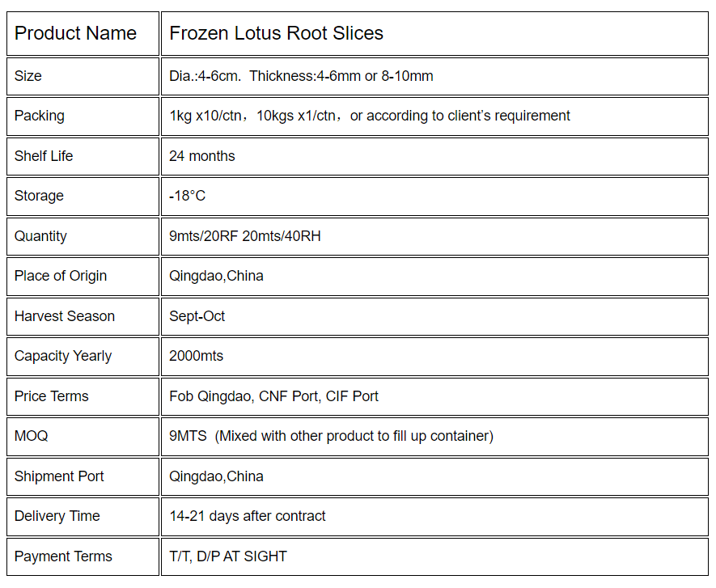Select the Frozen Lotus Root Slices text
Screen dimensions: 716x588
(x=276, y=33)
